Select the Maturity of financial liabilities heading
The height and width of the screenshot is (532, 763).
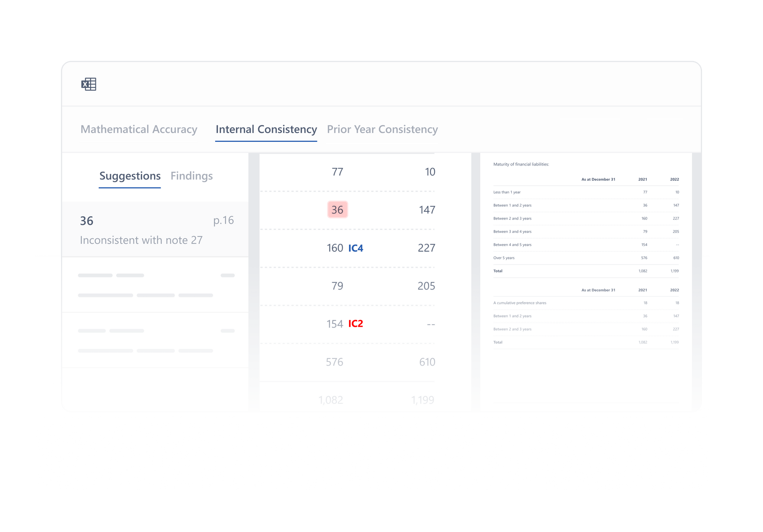521,164
